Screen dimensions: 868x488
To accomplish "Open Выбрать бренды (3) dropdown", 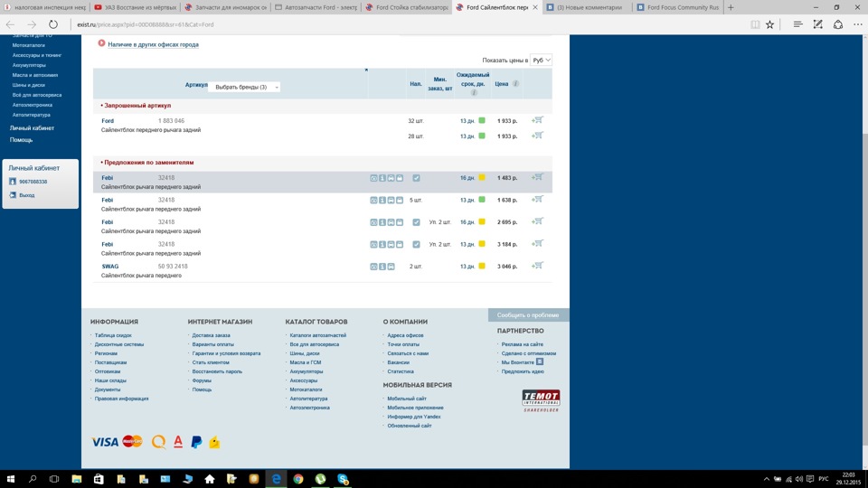I will click(244, 87).
